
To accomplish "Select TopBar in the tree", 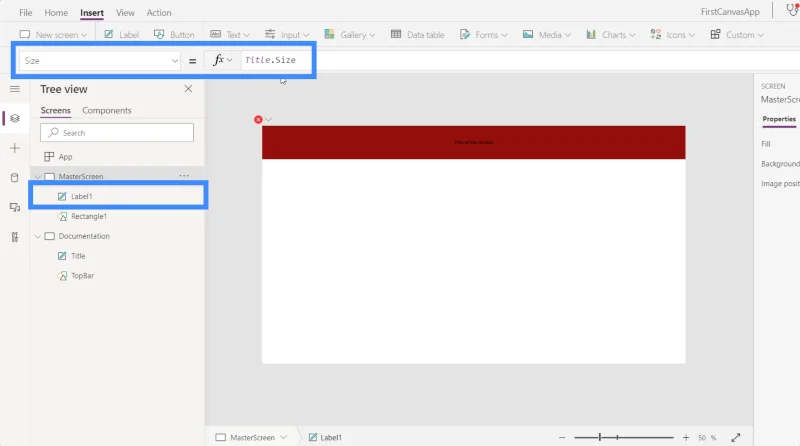I will coord(82,276).
